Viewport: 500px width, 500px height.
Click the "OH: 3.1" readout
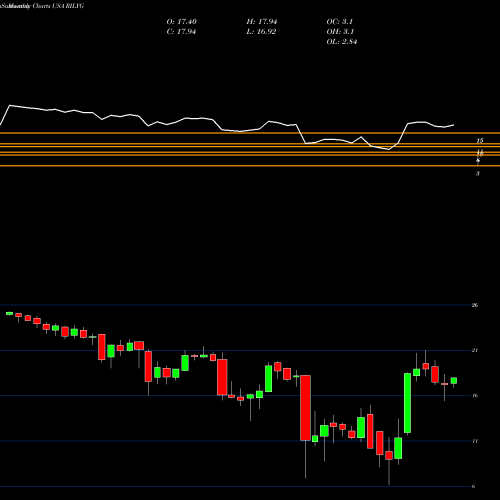click(x=340, y=32)
